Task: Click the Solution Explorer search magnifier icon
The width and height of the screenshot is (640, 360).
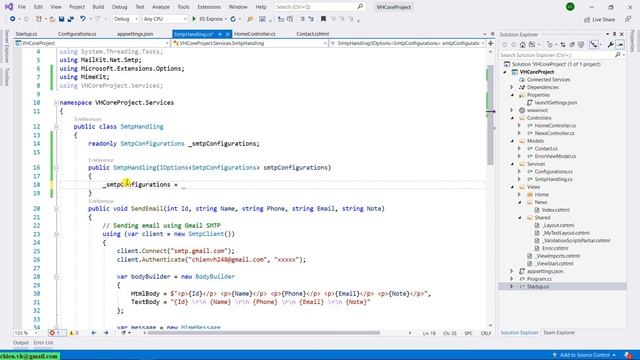Action: coord(618,55)
